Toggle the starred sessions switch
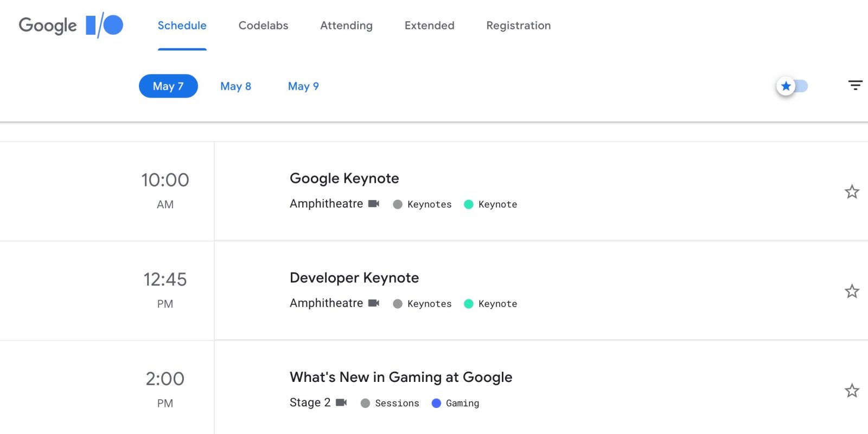 [x=792, y=86]
